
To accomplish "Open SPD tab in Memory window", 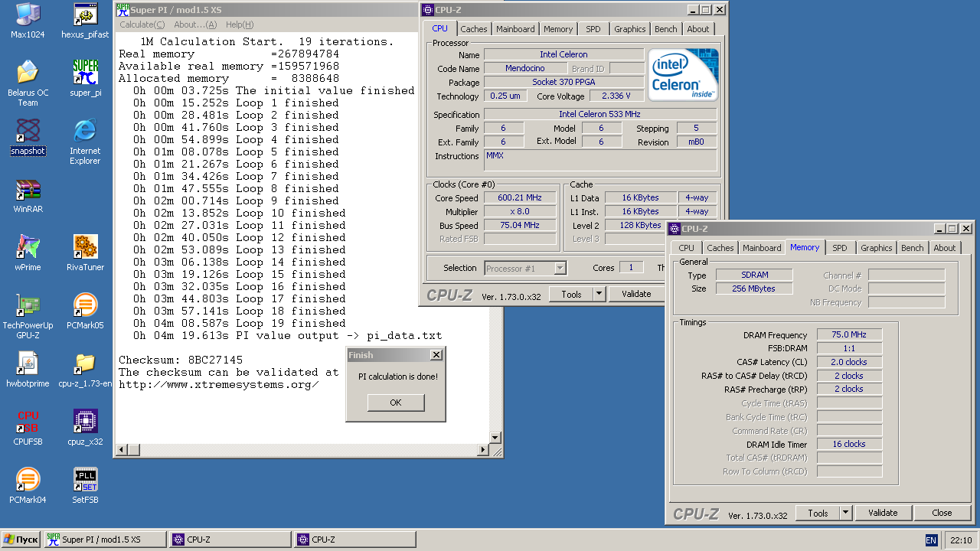I will (840, 248).
